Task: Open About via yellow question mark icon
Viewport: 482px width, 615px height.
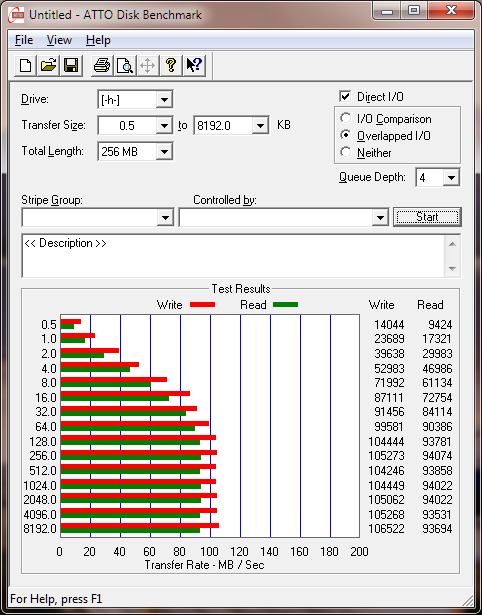Action: (x=171, y=65)
